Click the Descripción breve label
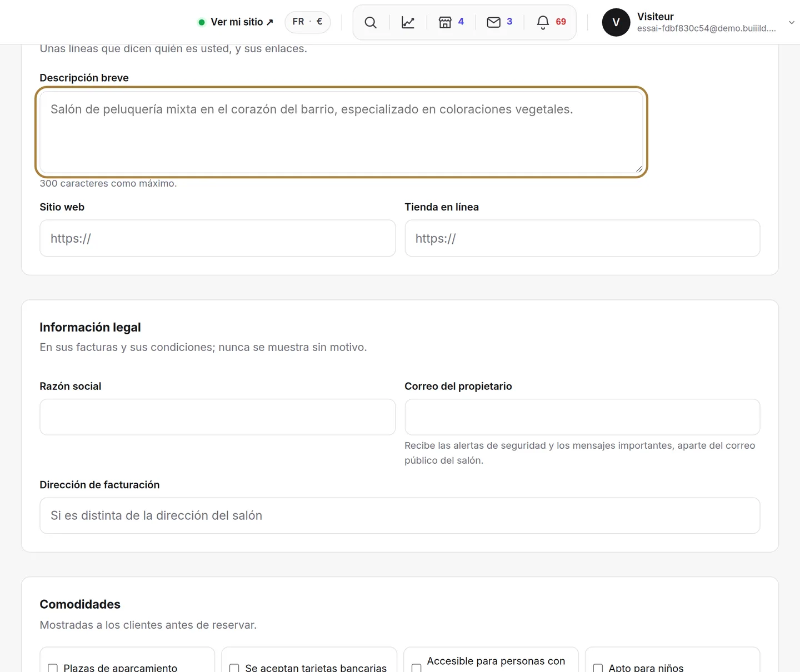This screenshot has width=800, height=672. [x=84, y=78]
